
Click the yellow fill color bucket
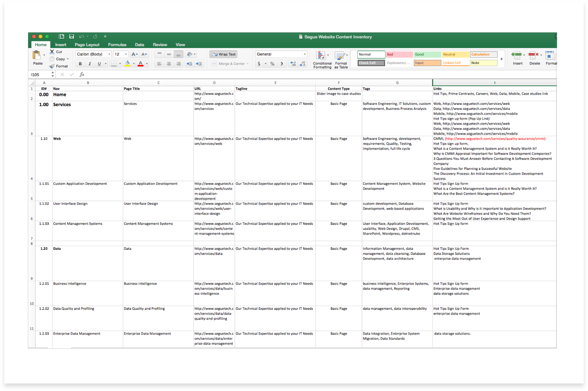point(127,63)
